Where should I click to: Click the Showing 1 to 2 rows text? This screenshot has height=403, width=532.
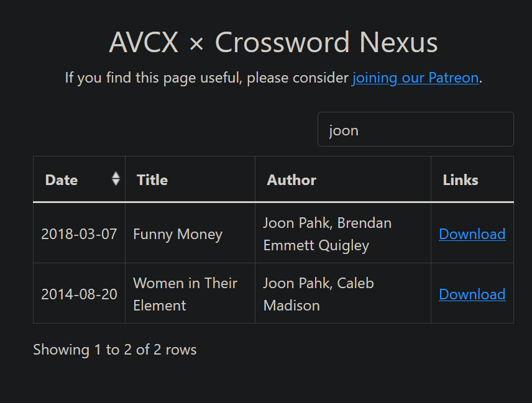coord(114,350)
